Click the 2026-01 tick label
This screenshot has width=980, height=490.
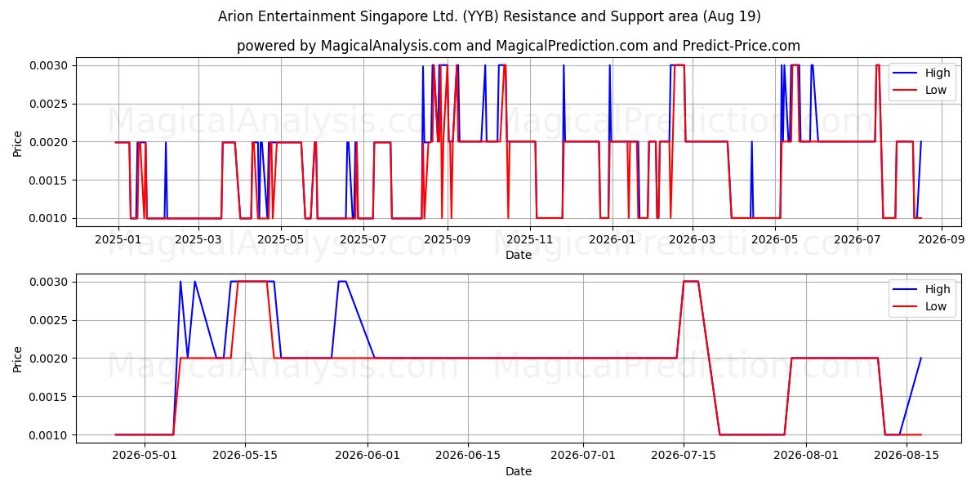[x=612, y=239]
